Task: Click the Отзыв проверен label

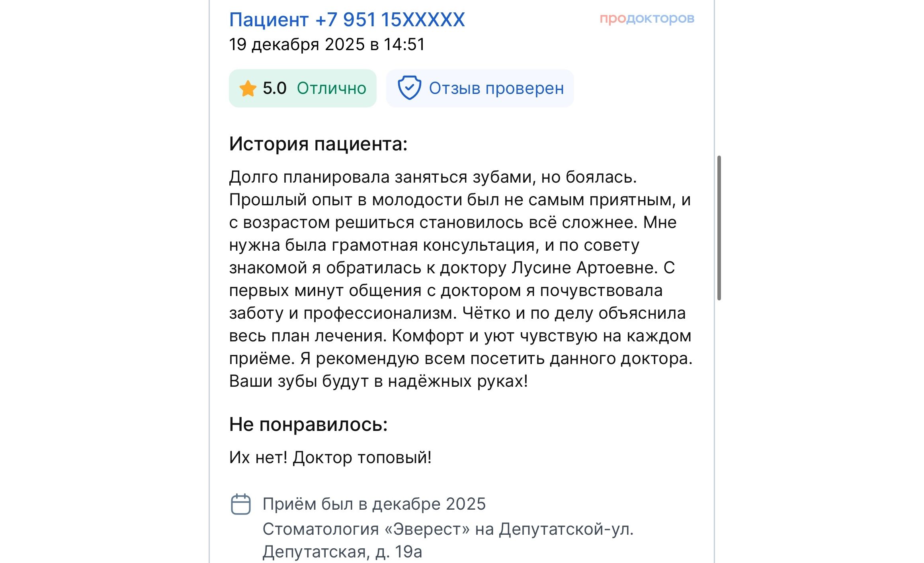Action: click(496, 88)
